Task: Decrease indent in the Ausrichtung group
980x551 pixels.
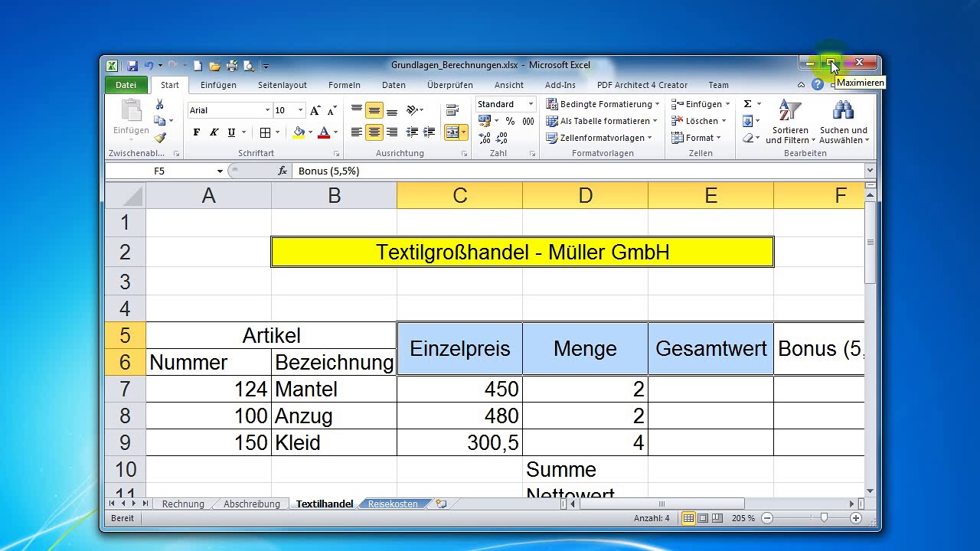Action: coord(412,132)
